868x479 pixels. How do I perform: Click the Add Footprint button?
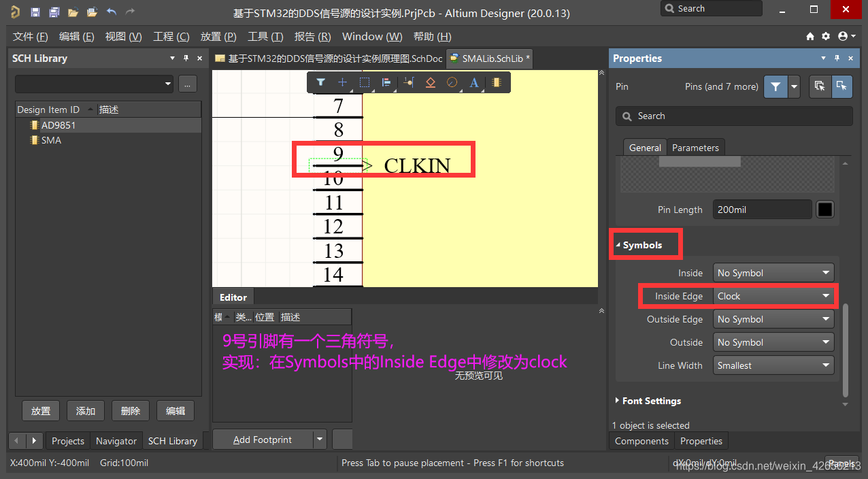tap(263, 440)
